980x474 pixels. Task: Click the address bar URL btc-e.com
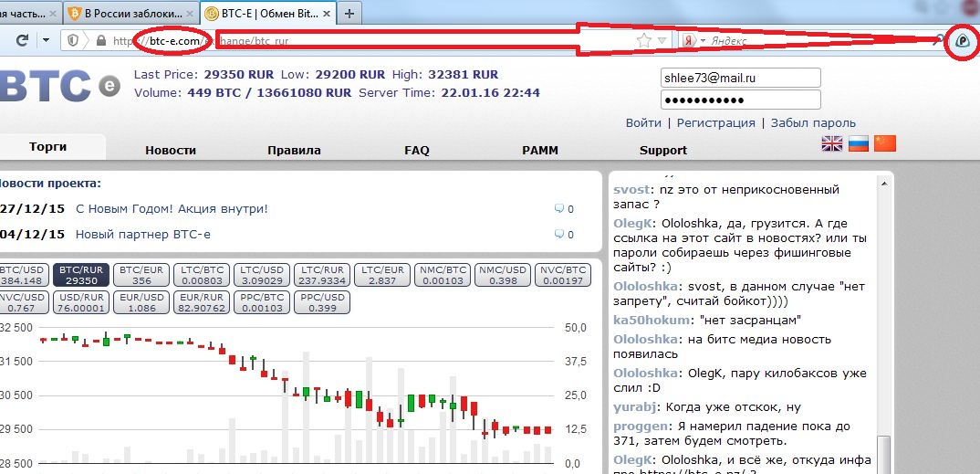click(174, 41)
